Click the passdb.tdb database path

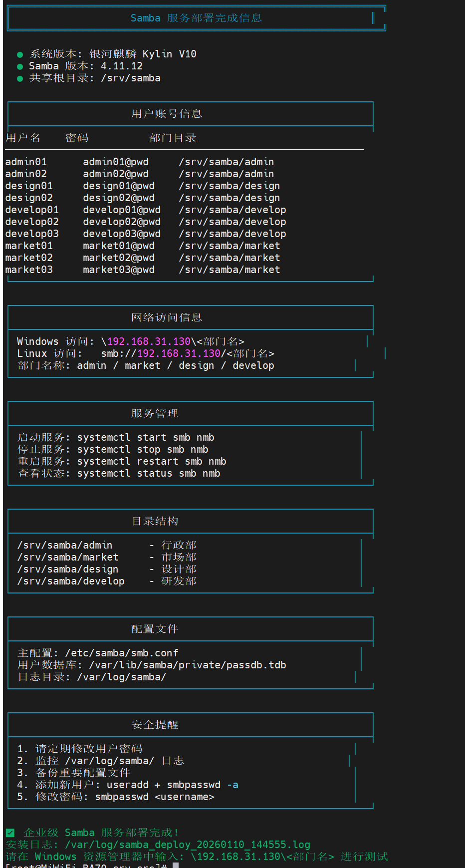pyautogui.click(x=188, y=665)
